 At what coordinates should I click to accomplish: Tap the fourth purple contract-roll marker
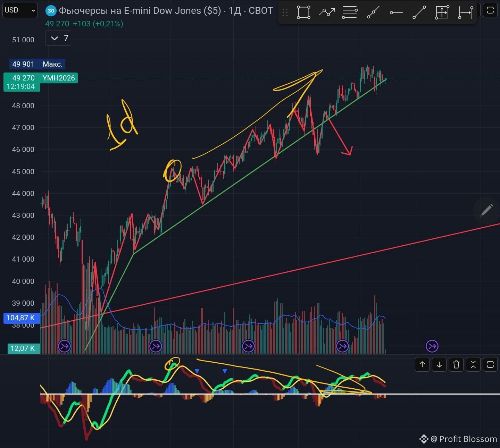pos(342,346)
